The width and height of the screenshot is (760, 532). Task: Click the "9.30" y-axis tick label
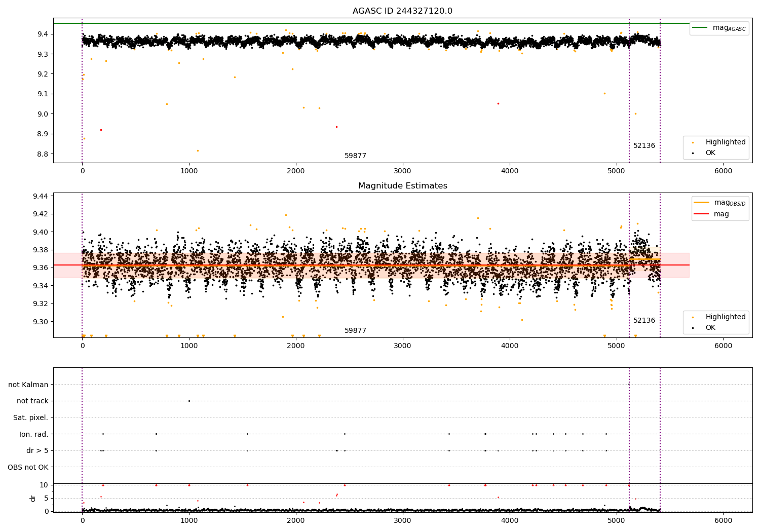pos(41,322)
